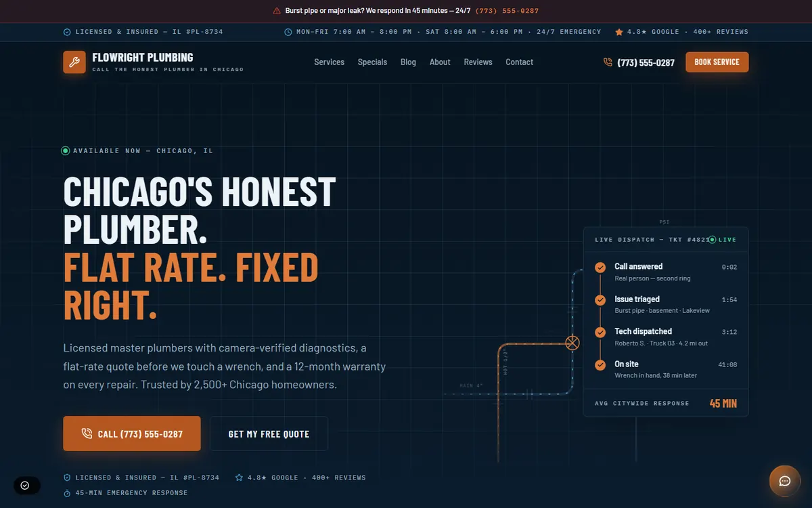Open the chat bubble widget
Image resolution: width=812 pixels, height=508 pixels.
tap(785, 481)
